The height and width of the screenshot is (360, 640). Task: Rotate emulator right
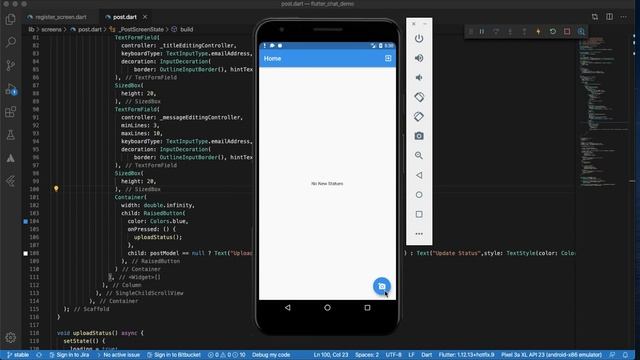click(x=419, y=117)
